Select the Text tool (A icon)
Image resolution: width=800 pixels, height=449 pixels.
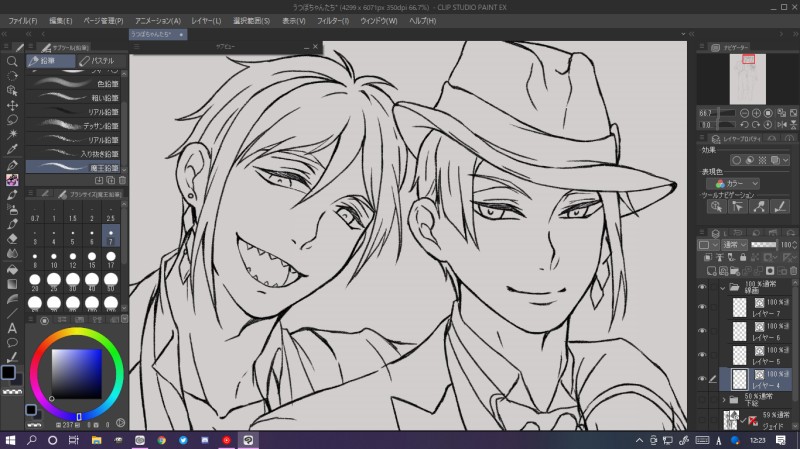[12, 327]
